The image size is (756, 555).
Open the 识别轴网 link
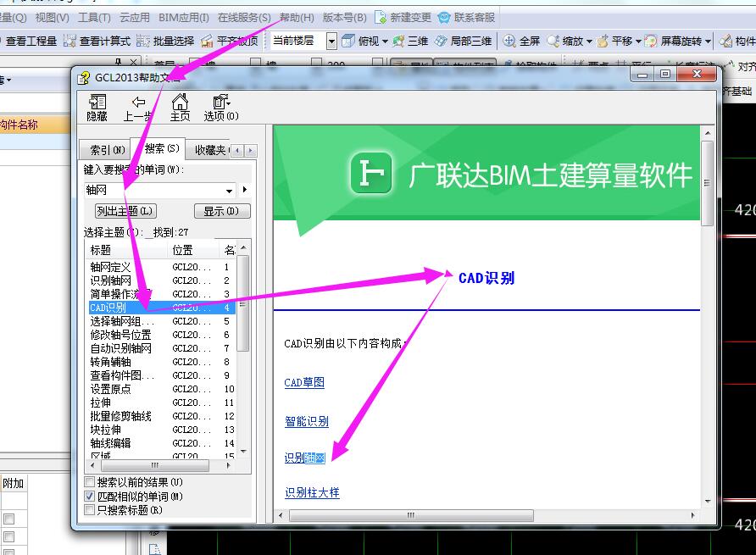click(305, 458)
